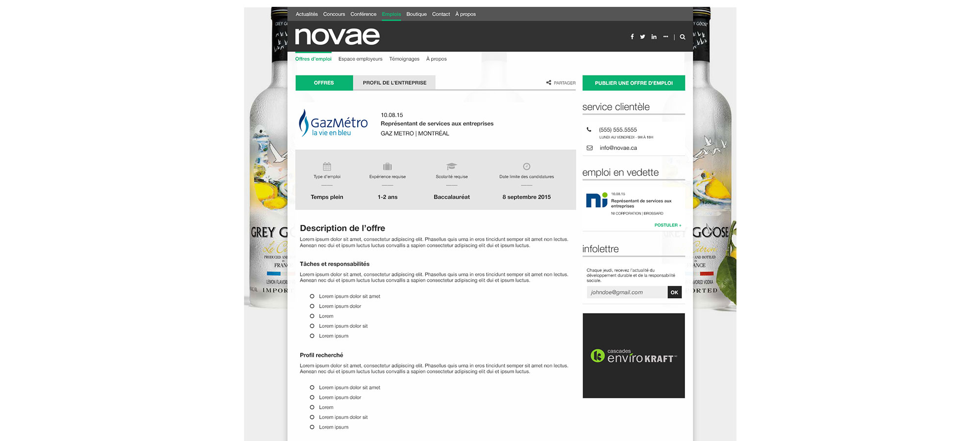The width and height of the screenshot is (980, 441).
Task: Click the Partager link text
Action: tap(564, 83)
